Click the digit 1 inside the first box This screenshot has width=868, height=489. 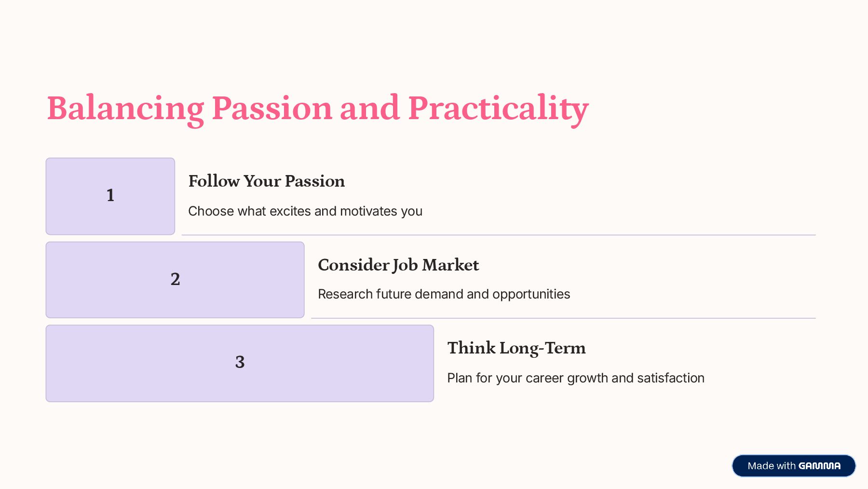click(x=110, y=195)
